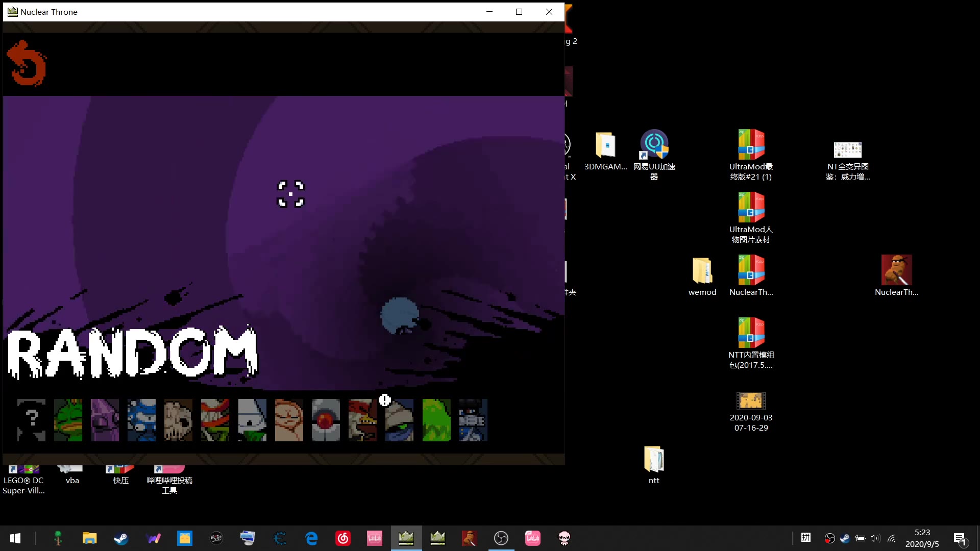Select the Chicken character portrait
980x551 pixels.
point(362,420)
